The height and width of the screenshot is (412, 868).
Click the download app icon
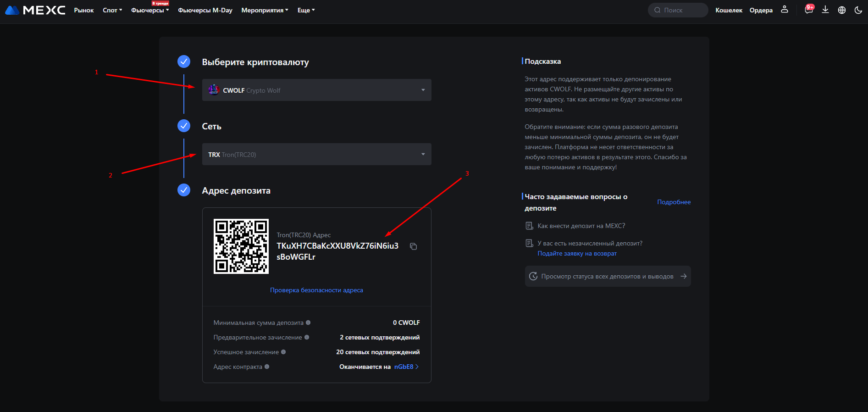click(x=825, y=10)
